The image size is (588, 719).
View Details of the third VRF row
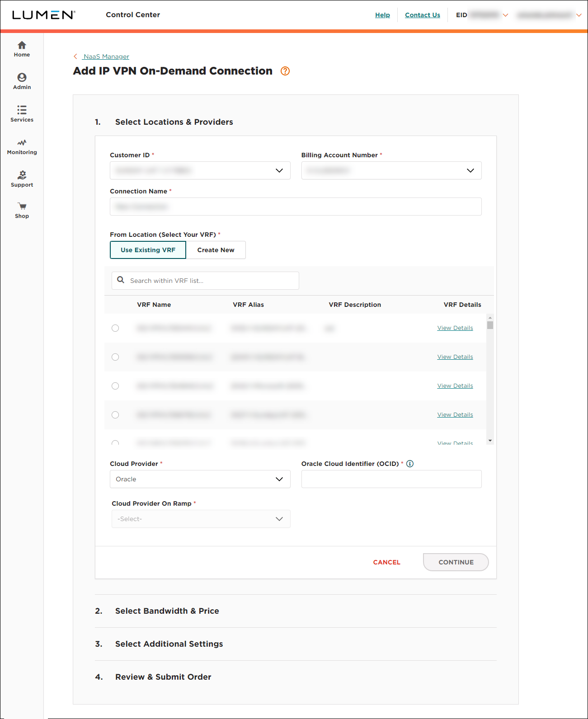click(x=455, y=386)
